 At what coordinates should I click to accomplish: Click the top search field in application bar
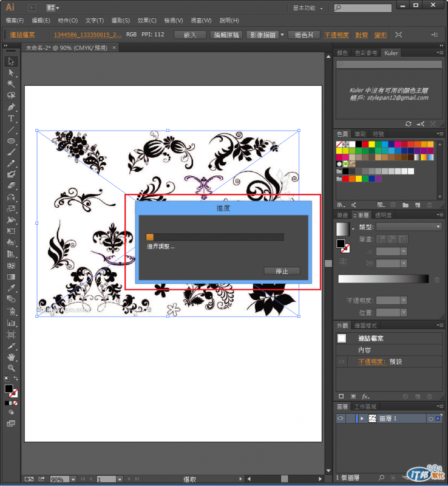coord(363,8)
